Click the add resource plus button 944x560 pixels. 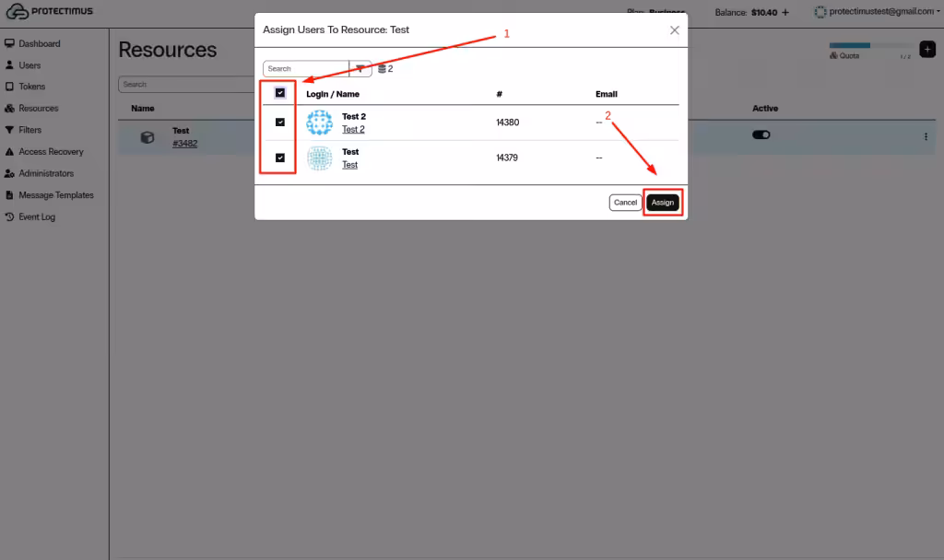coord(927,50)
